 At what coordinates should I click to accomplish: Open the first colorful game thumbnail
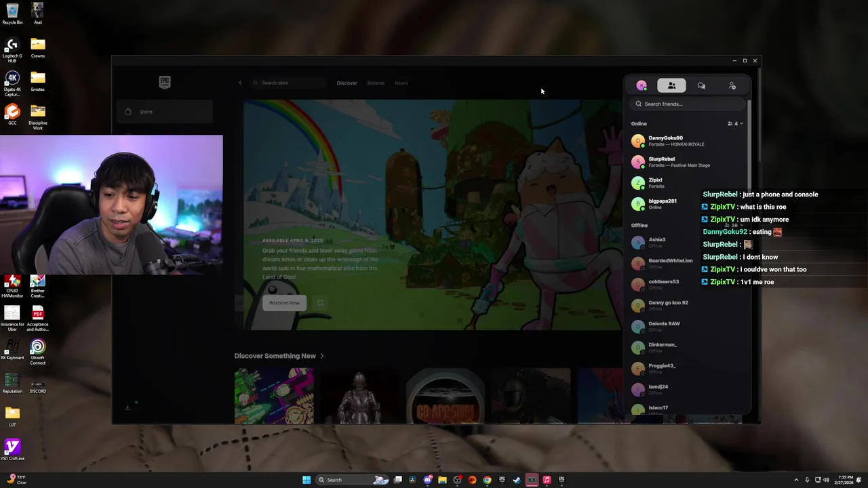(x=274, y=396)
